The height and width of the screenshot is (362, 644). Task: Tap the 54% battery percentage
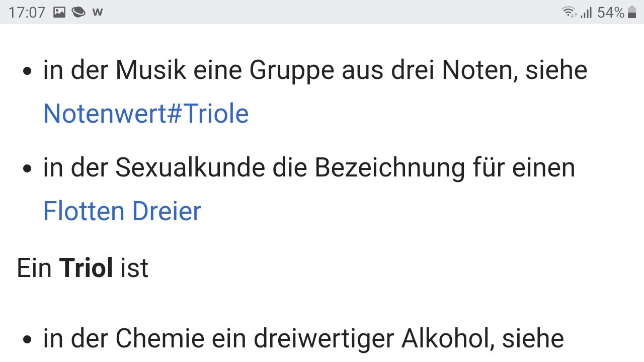(611, 13)
